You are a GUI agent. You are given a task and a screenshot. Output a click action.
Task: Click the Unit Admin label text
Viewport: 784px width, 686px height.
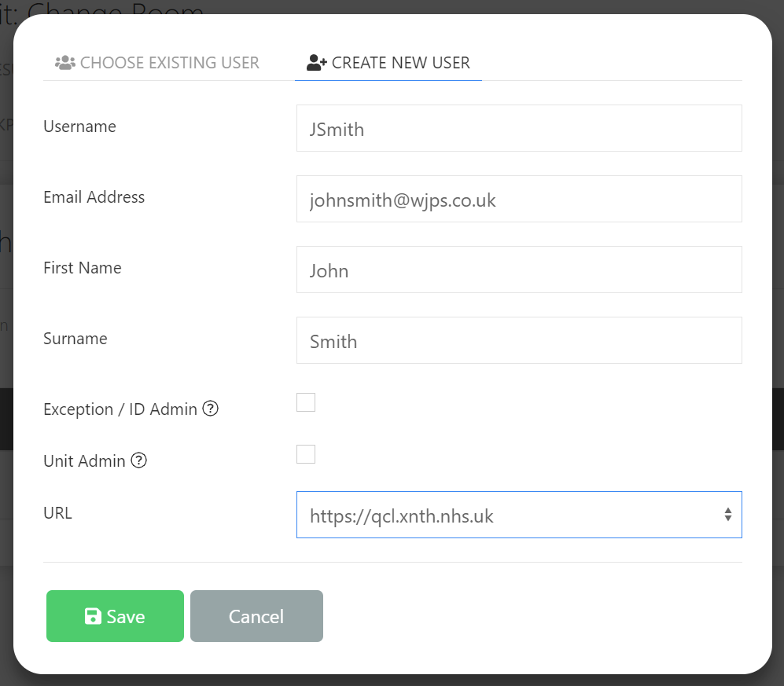84,460
